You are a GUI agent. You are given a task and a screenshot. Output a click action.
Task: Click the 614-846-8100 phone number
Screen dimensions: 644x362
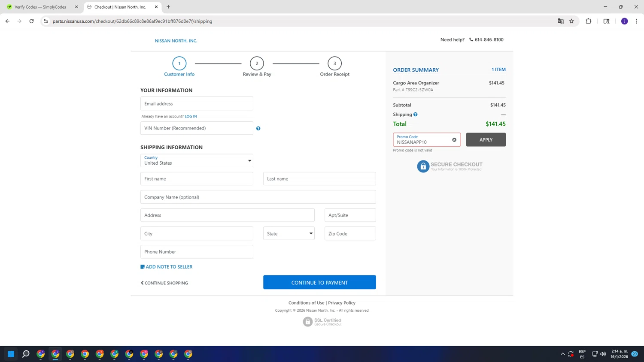pos(489,39)
